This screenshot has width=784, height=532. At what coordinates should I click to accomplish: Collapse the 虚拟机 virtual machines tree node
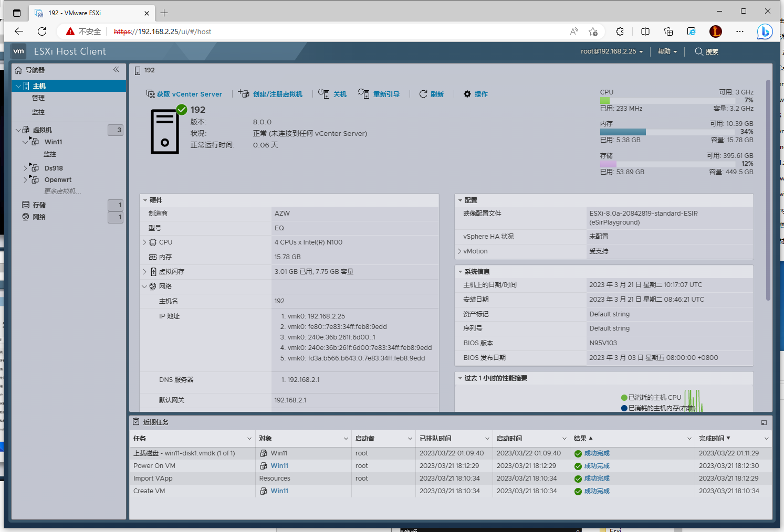point(18,130)
